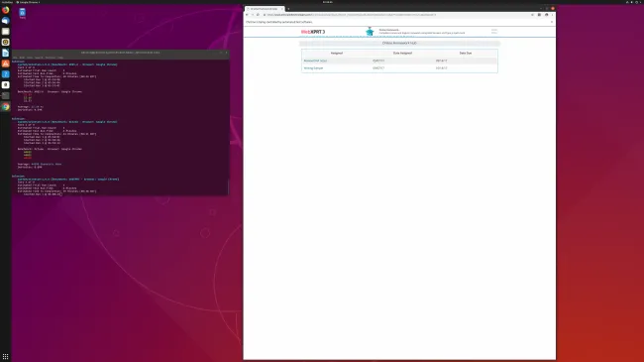This screenshot has width=644, height=362.
Task: Switch to Terminal via dock icon
Action: coord(5,95)
